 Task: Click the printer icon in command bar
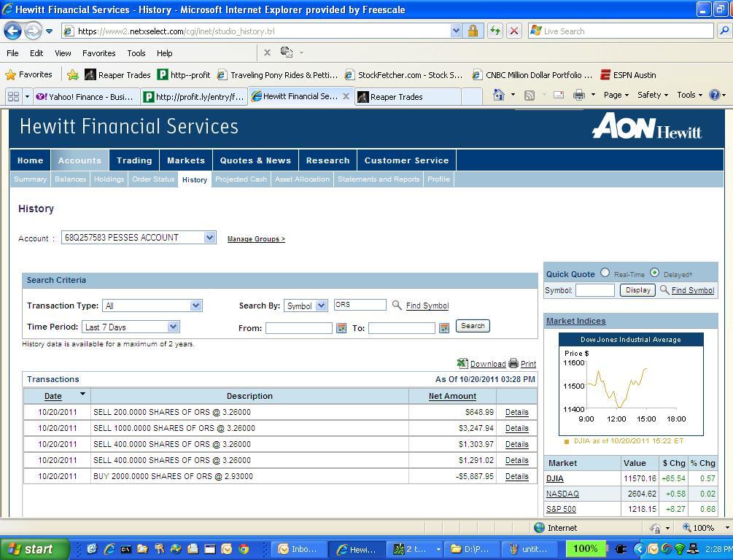pyautogui.click(x=578, y=96)
